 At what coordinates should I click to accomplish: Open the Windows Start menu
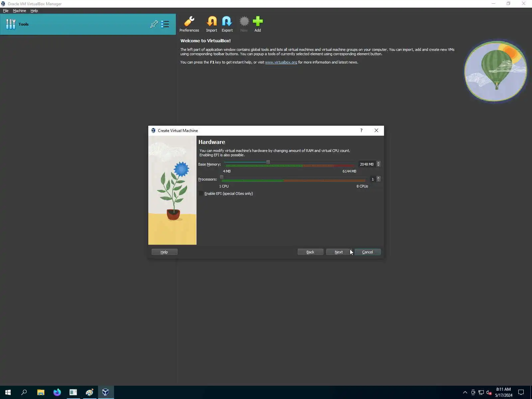8,392
